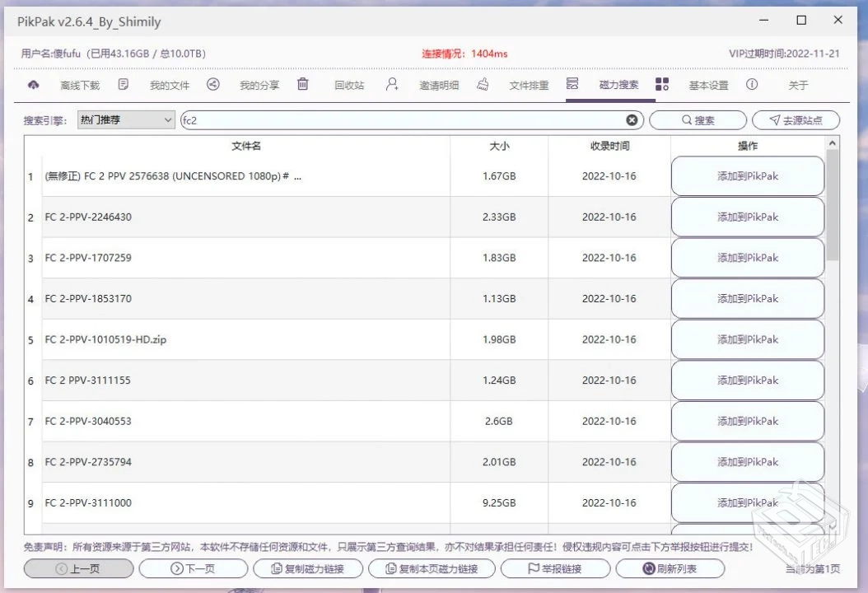The width and height of the screenshot is (868, 593).
Task: Add FC 2-PPV-2246430 to PikPak
Action: coord(747,217)
